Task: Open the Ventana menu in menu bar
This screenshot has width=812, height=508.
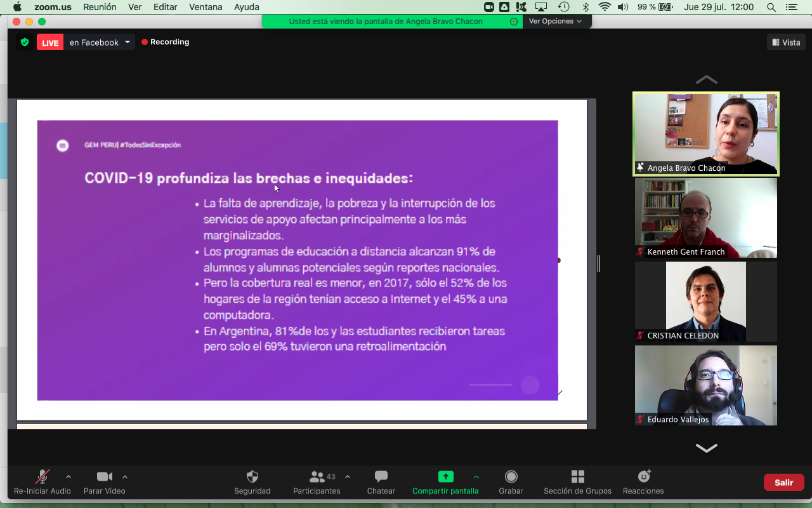Action: pyautogui.click(x=206, y=7)
